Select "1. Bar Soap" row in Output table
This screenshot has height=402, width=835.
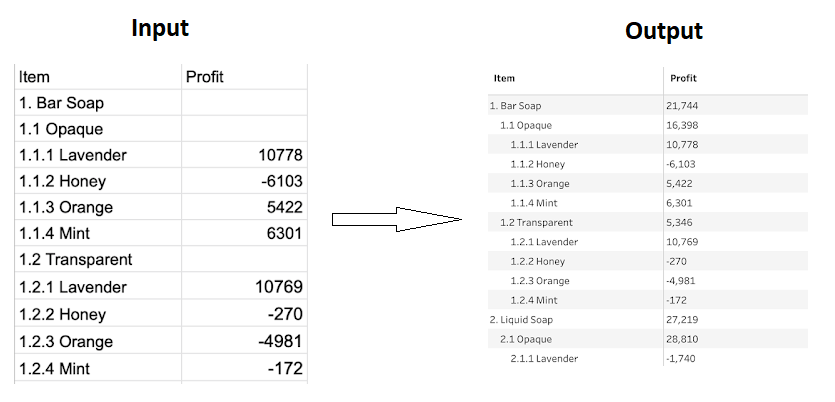click(x=516, y=105)
